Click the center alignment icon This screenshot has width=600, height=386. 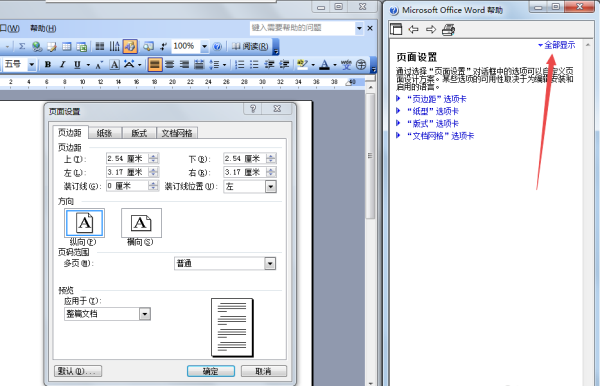point(170,65)
